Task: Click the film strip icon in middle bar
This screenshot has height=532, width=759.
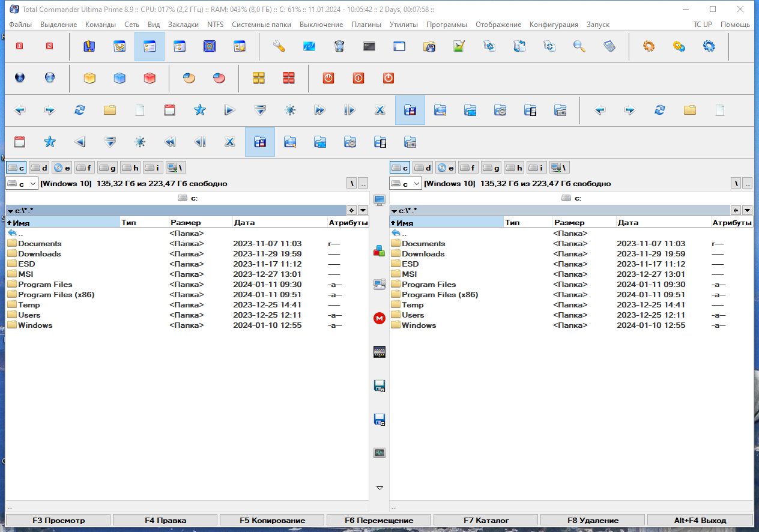Action: pyautogui.click(x=379, y=352)
